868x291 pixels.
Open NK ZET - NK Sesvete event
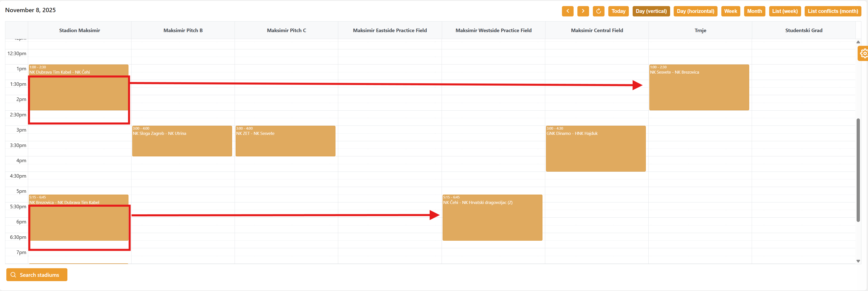(285, 141)
